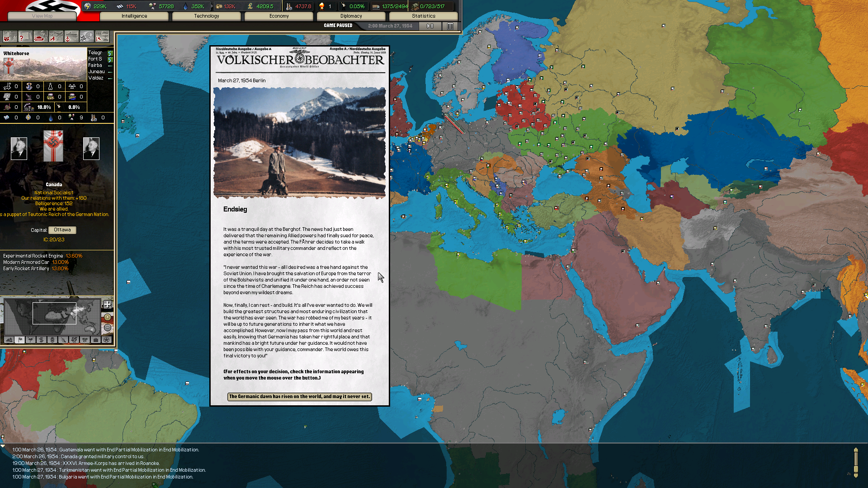The width and height of the screenshot is (868, 488).
Task: Select the partisan rifle map mode
Action: coord(63,340)
